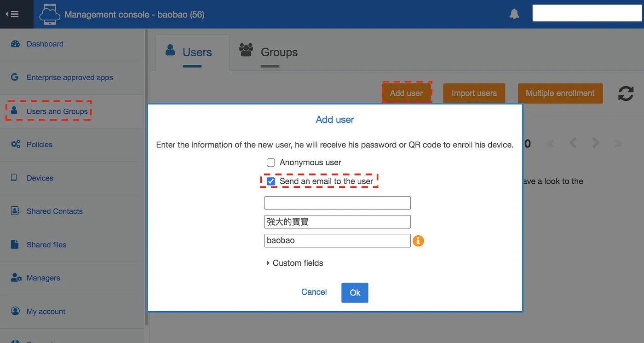Go to the first page with double-left arrows
This screenshot has width=644, height=343.
point(550,144)
